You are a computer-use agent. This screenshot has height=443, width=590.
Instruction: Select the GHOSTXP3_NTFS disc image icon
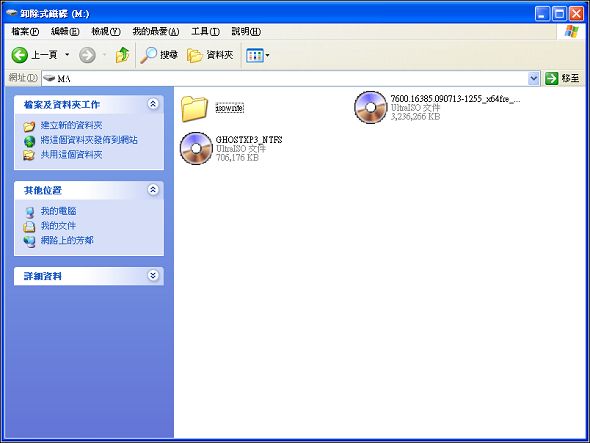pos(196,148)
